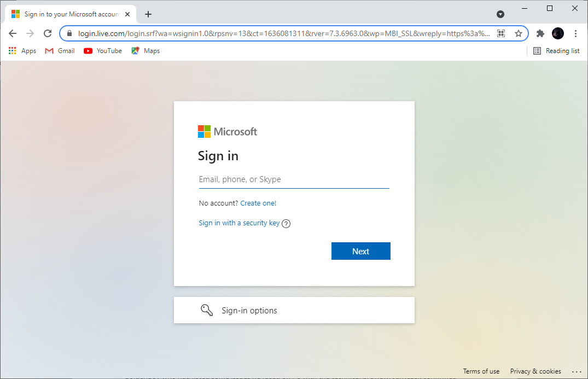Click the Create one! link
The height and width of the screenshot is (379, 588).
(258, 203)
